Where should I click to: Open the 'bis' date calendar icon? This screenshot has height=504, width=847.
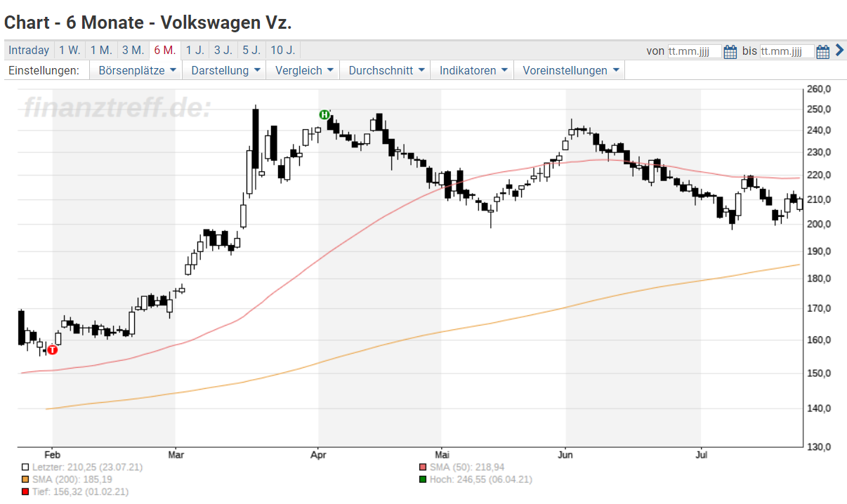(x=823, y=51)
